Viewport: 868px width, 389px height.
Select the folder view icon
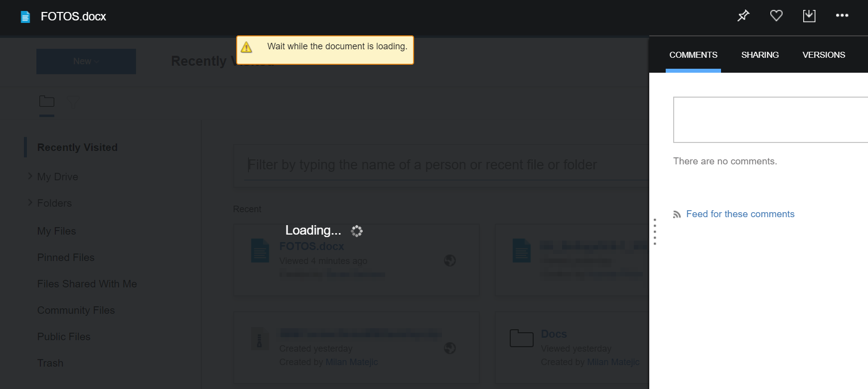[x=47, y=102]
